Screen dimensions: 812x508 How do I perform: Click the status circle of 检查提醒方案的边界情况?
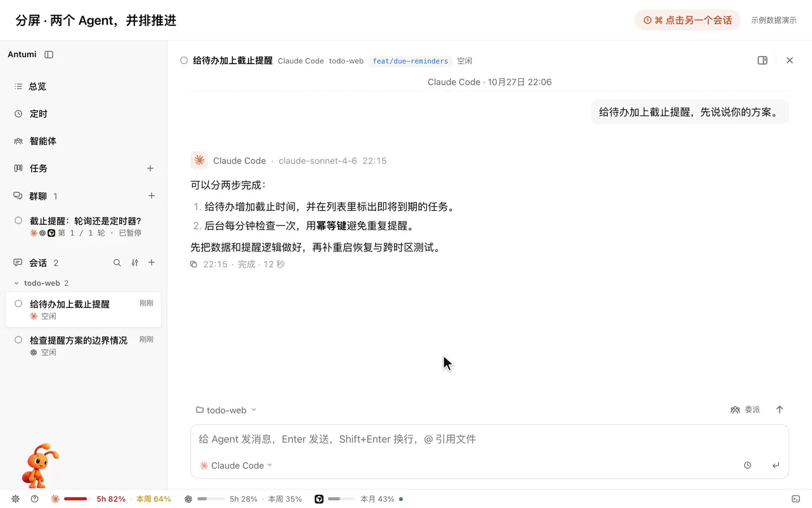click(x=18, y=340)
